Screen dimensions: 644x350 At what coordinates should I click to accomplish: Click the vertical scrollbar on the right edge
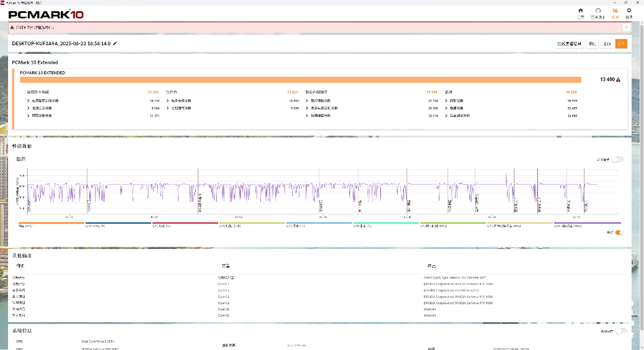[641, 177]
